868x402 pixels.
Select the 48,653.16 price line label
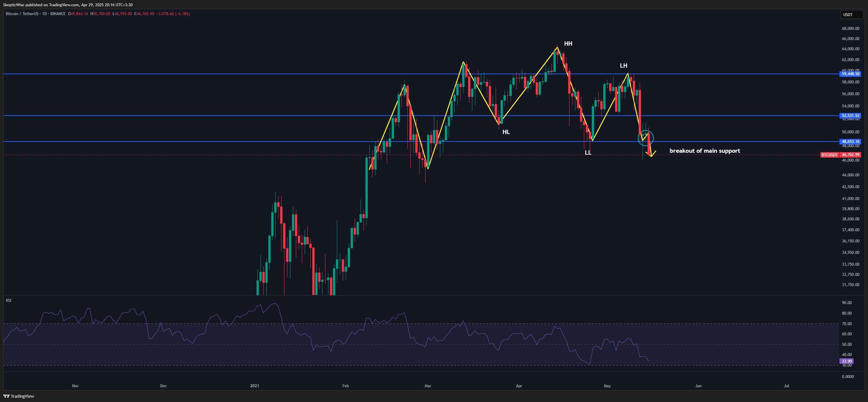(x=851, y=142)
